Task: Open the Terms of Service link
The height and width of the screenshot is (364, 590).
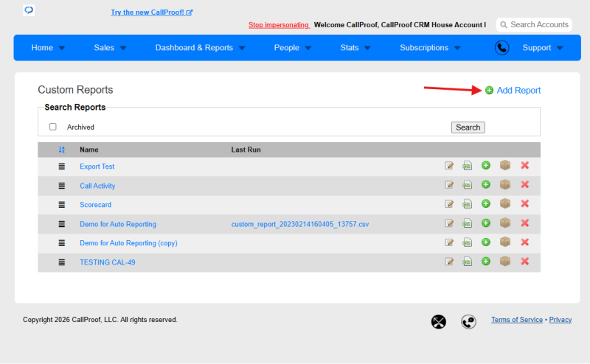Action: coord(517,320)
